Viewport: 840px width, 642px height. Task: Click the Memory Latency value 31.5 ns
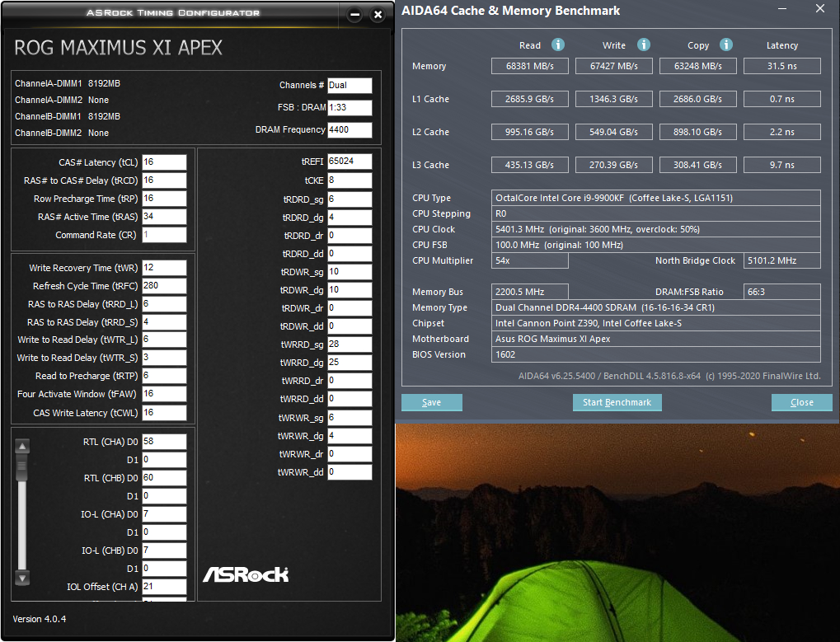(x=781, y=66)
